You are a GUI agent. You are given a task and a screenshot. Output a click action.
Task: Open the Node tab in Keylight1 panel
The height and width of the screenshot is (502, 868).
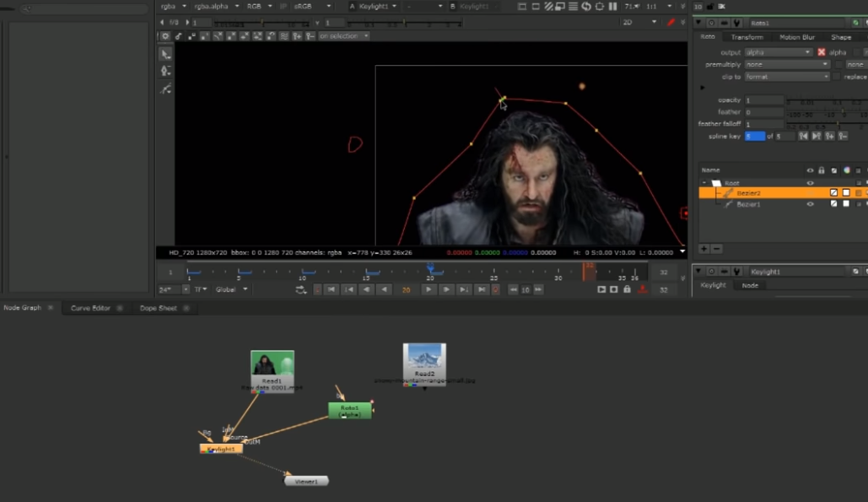click(x=750, y=286)
